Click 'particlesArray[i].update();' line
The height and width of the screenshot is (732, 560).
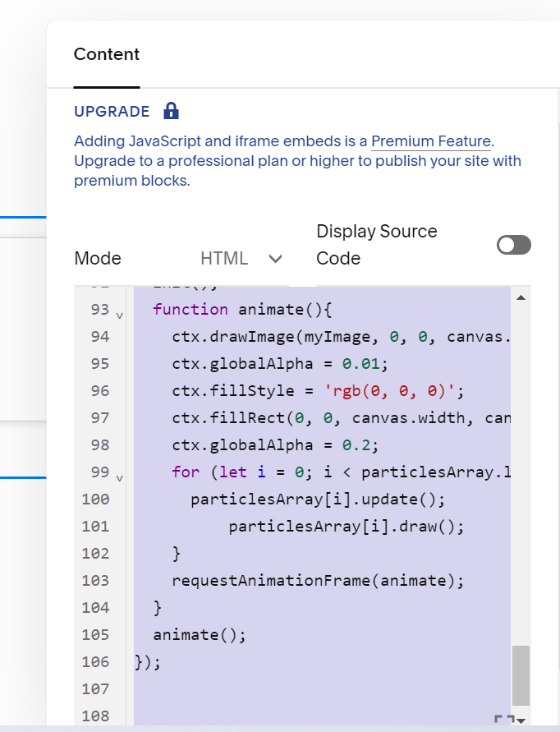click(x=318, y=499)
